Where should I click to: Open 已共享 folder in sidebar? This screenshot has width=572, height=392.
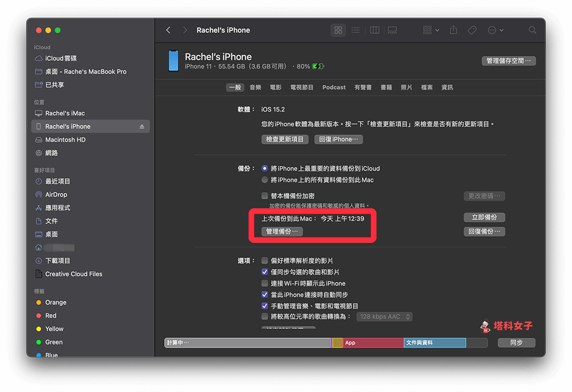tap(90, 85)
